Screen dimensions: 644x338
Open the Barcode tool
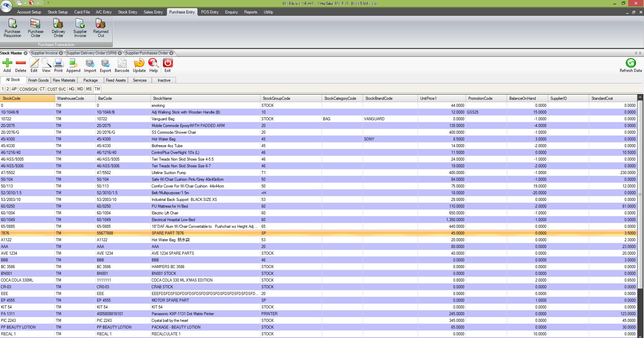click(122, 65)
